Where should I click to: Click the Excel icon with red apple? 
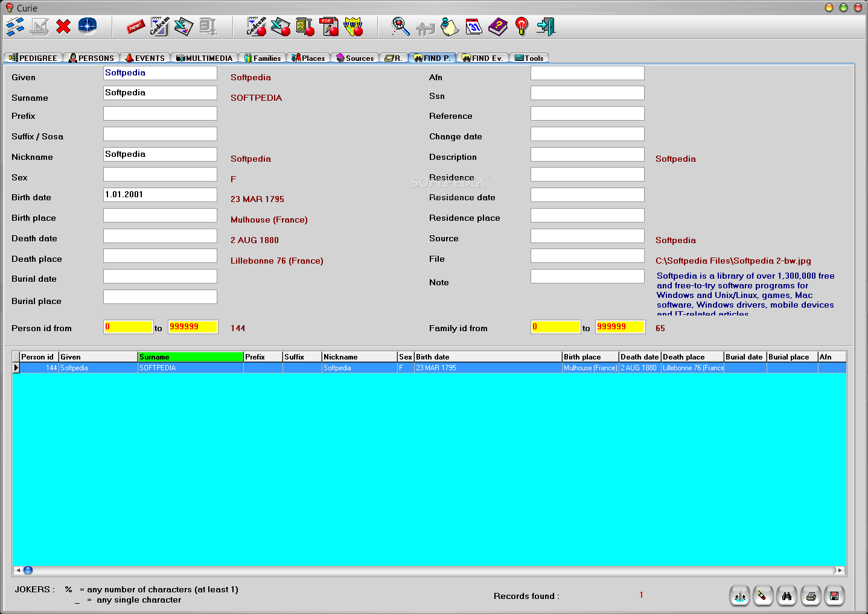click(x=281, y=27)
